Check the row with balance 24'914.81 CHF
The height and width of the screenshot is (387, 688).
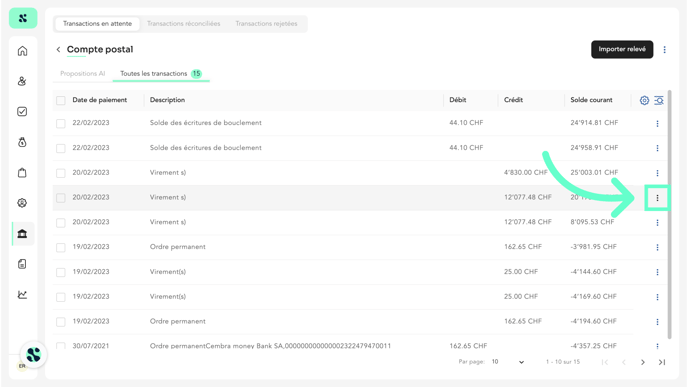click(61, 123)
